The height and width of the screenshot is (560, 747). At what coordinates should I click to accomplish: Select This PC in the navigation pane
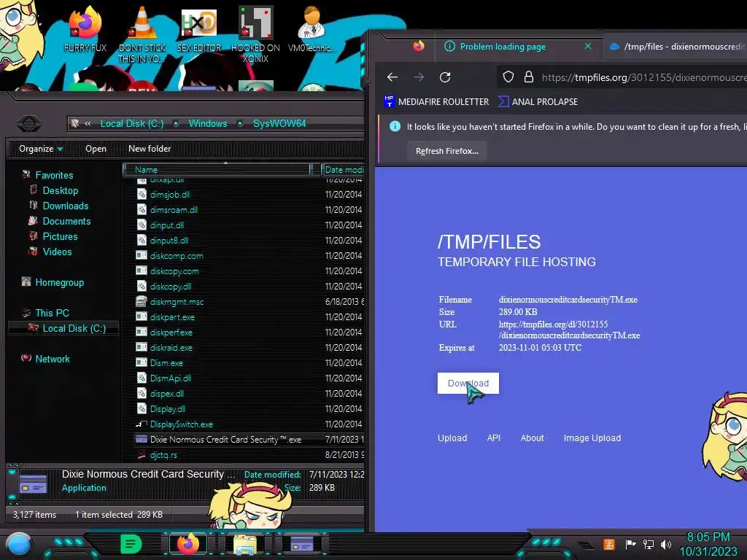52,313
